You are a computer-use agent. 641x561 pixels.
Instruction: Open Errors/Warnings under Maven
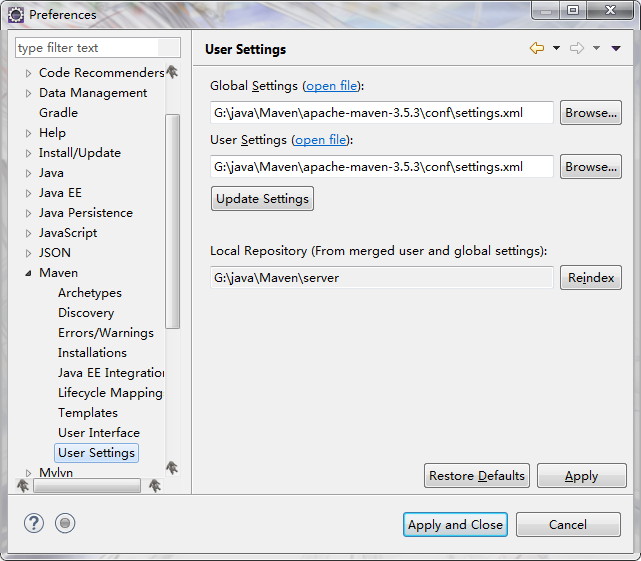click(106, 333)
